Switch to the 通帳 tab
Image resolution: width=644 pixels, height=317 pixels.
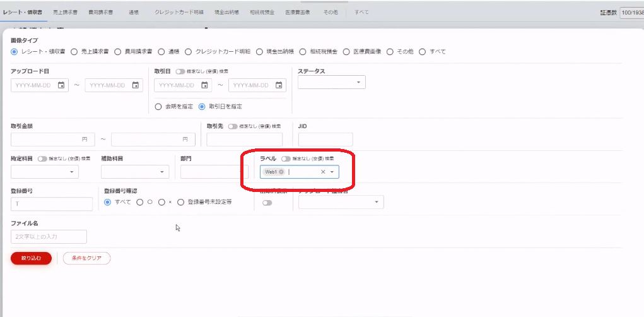(x=134, y=13)
